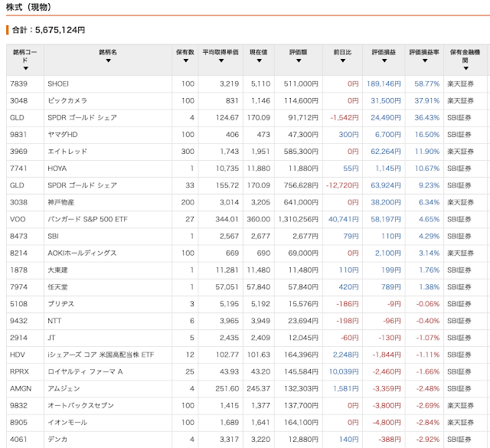Click 神戸物産 stock name
The image size is (490, 448).
[61, 202]
